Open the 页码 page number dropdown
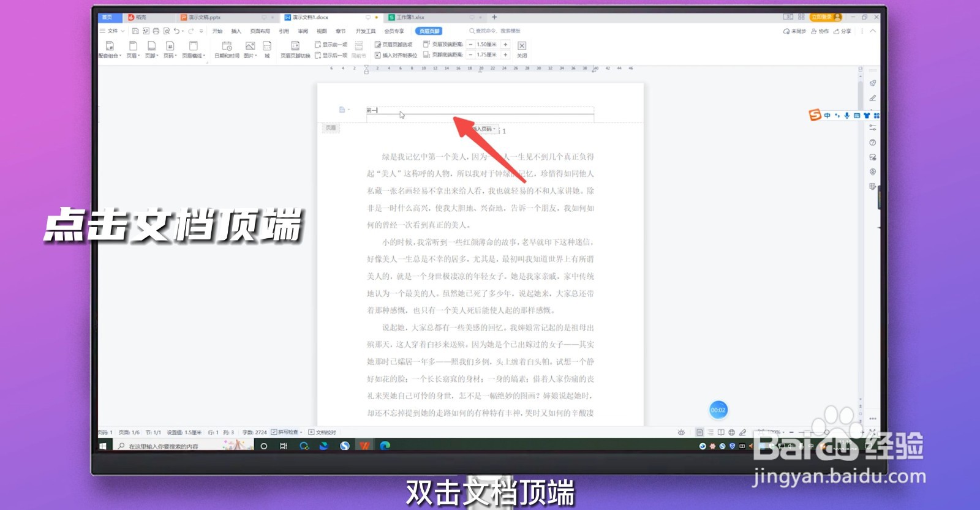 170,50
